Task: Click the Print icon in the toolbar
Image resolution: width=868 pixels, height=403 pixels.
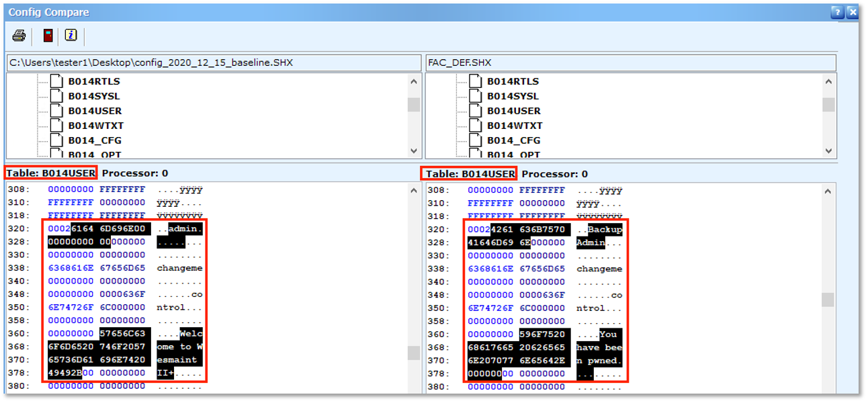Action: coord(19,36)
